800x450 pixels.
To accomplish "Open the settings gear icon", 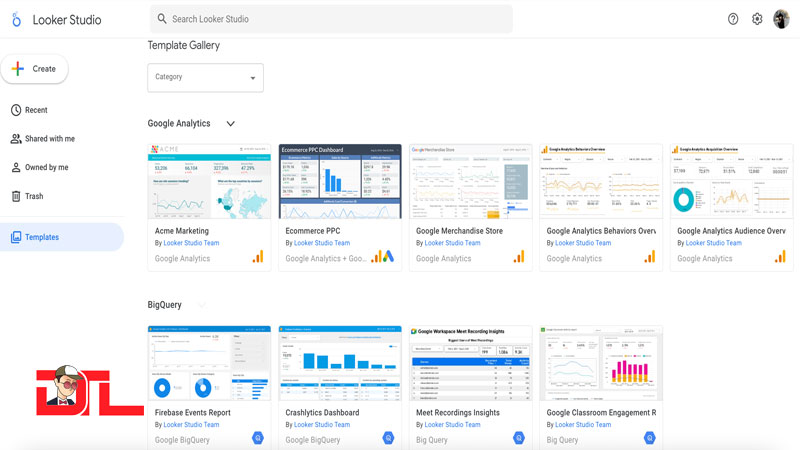I will pos(757,19).
